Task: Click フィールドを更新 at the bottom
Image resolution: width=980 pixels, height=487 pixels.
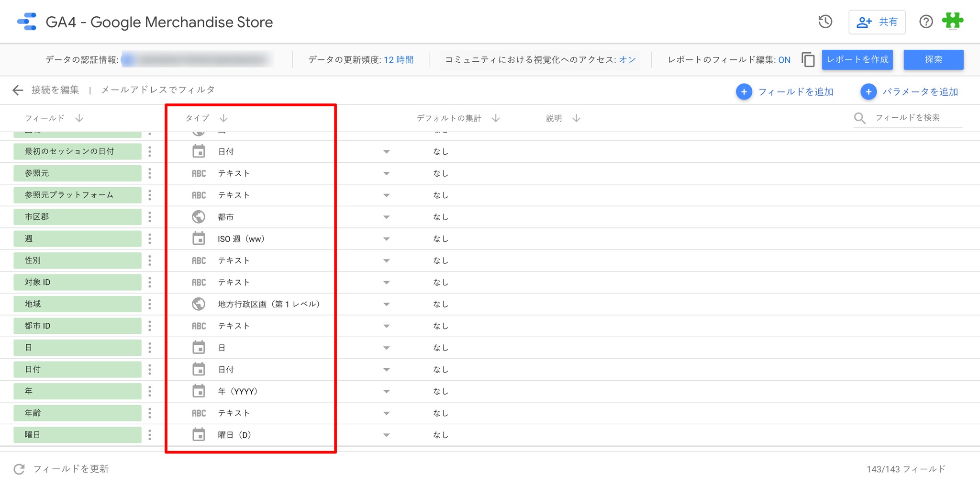Action: 71,469
